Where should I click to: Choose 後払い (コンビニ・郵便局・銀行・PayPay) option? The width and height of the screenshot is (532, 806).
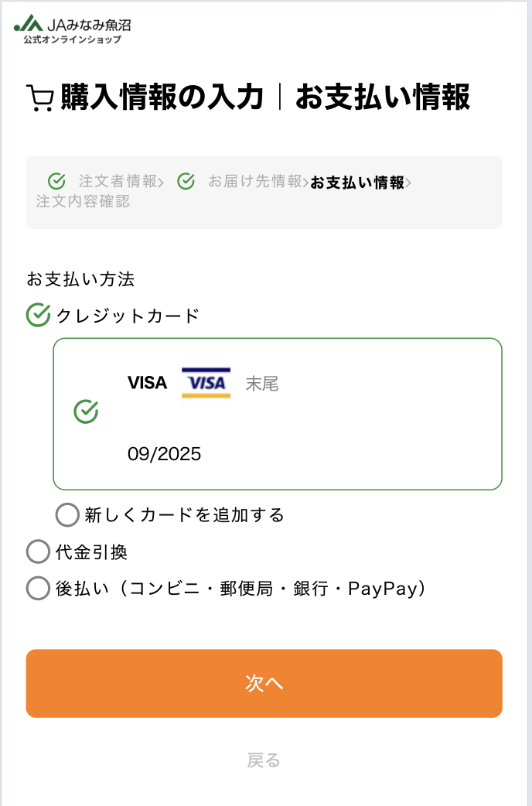point(38,589)
